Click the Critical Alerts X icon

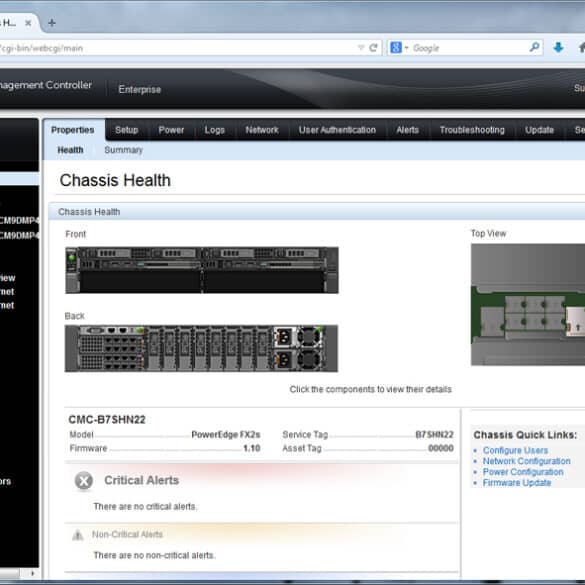[x=84, y=481]
